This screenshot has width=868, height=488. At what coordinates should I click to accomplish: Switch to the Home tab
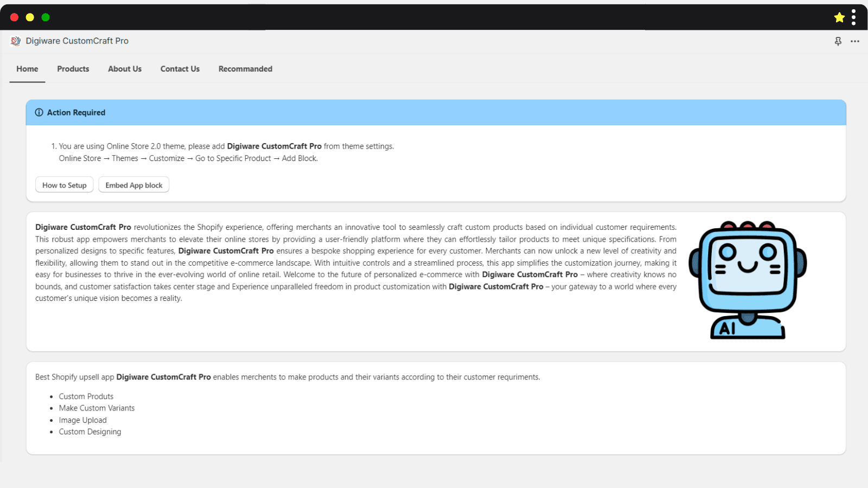pyautogui.click(x=27, y=69)
